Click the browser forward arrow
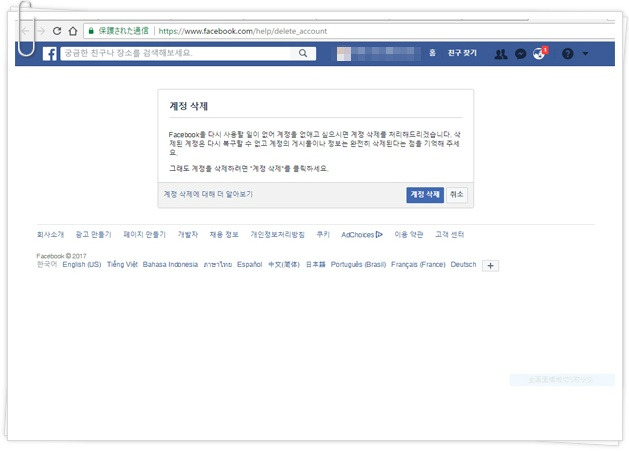This screenshot has height=451, width=629. click(41, 31)
